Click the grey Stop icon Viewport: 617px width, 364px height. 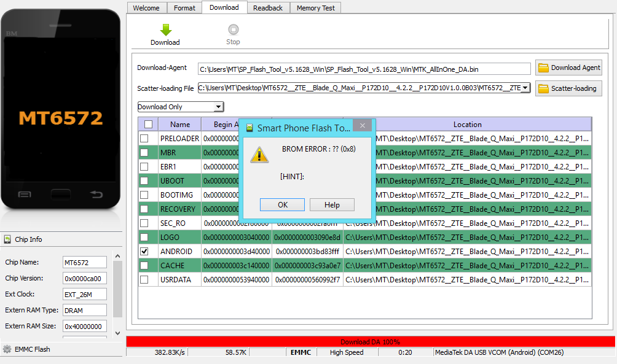234,29
